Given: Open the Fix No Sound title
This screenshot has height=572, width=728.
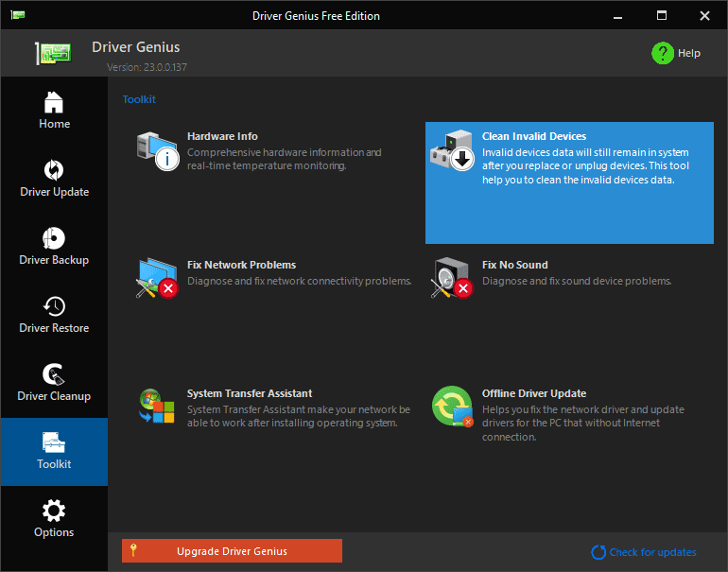Looking at the screenshot, I should click(x=515, y=265).
